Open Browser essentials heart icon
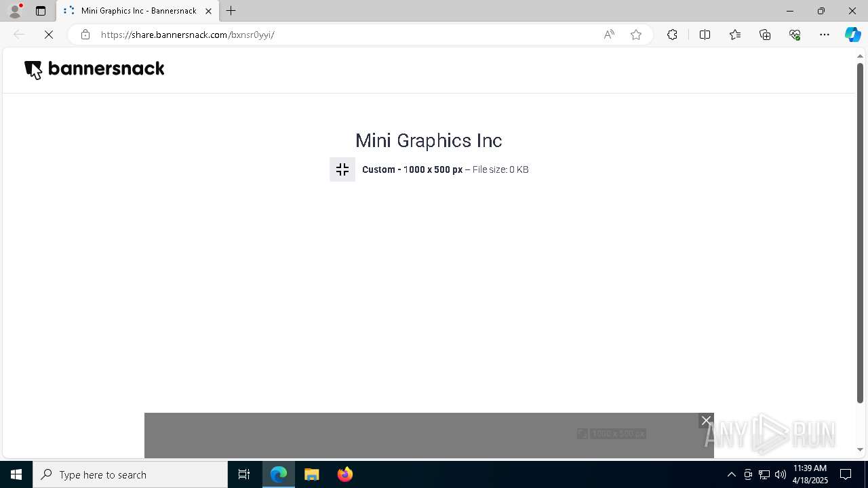This screenshot has height=488, width=868. pos(795,35)
